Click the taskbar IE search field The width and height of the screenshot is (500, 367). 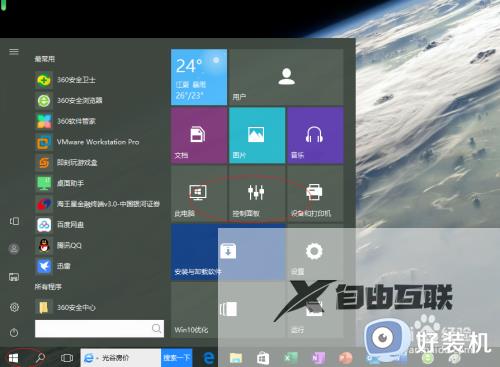coord(121,358)
